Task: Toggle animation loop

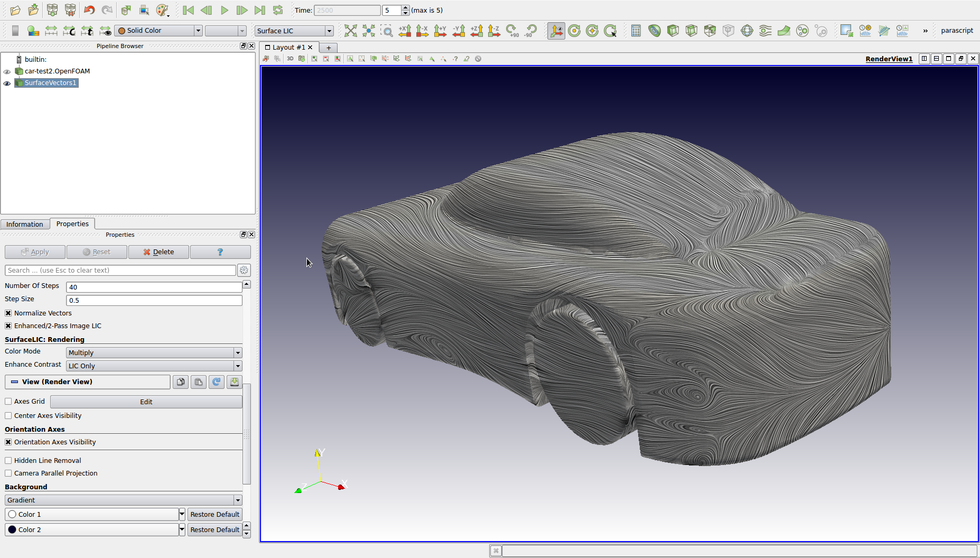Action: point(278,10)
